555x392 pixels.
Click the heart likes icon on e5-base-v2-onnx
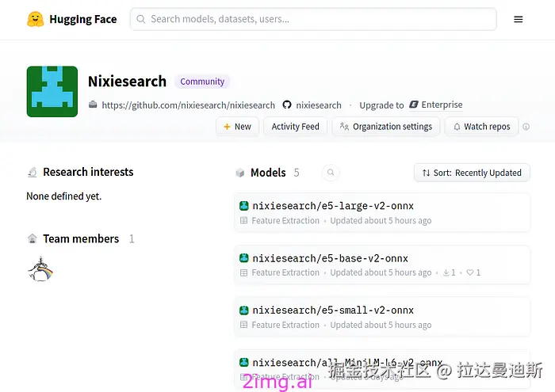pos(469,272)
